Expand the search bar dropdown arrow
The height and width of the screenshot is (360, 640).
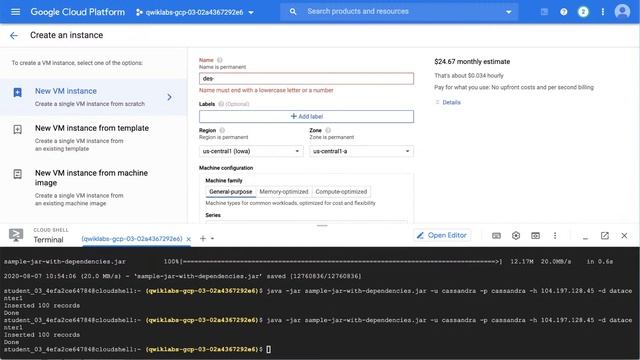click(x=509, y=12)
